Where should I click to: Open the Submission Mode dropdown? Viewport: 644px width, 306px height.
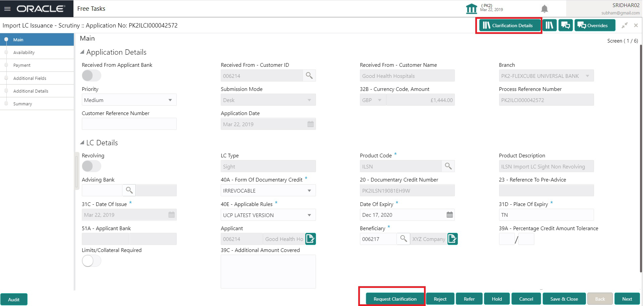(268, 100)
